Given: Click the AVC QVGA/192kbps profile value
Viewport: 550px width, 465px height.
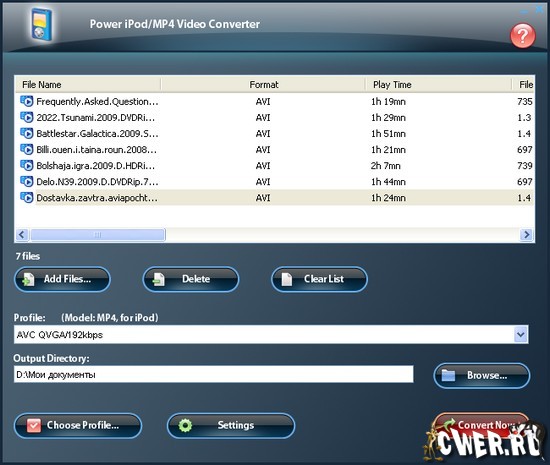Looking at the screenshot, I should click(60, 335).
